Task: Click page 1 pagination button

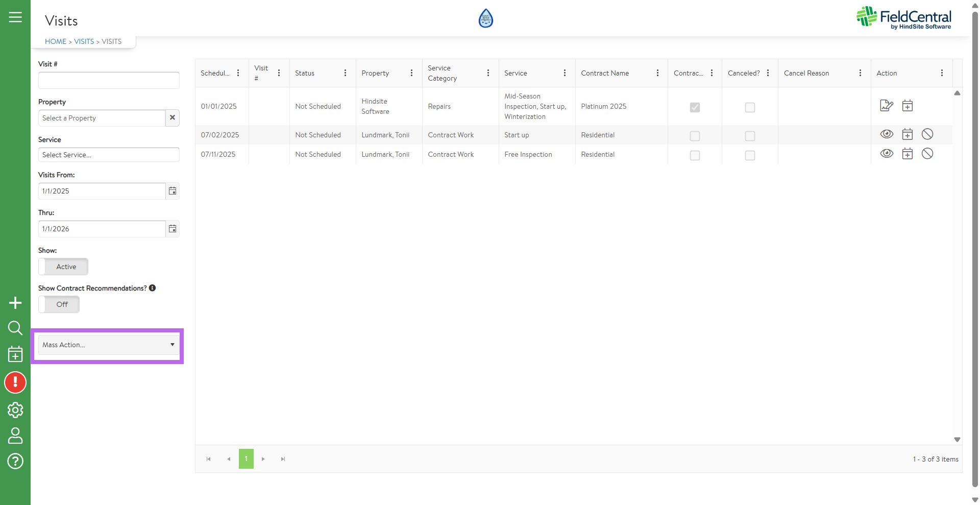Action: (x=246, y=459)
